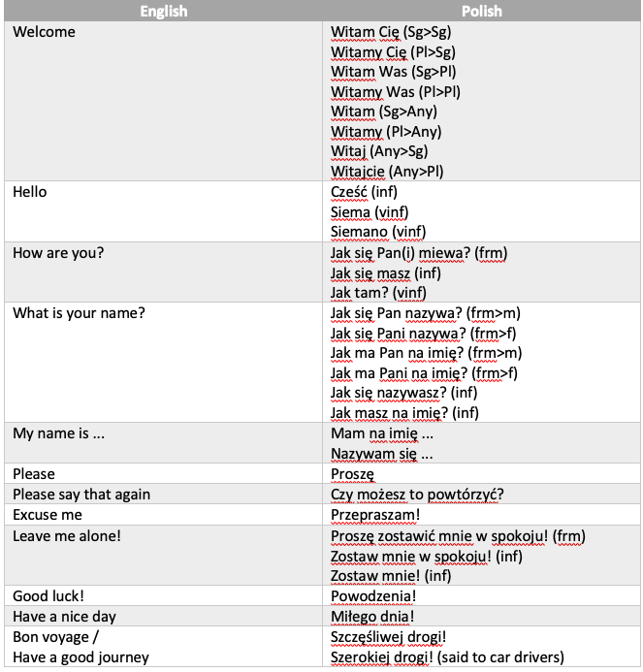Click the Jak się nazywasz? line
The image size is (643, 672).
coord(403,393)
